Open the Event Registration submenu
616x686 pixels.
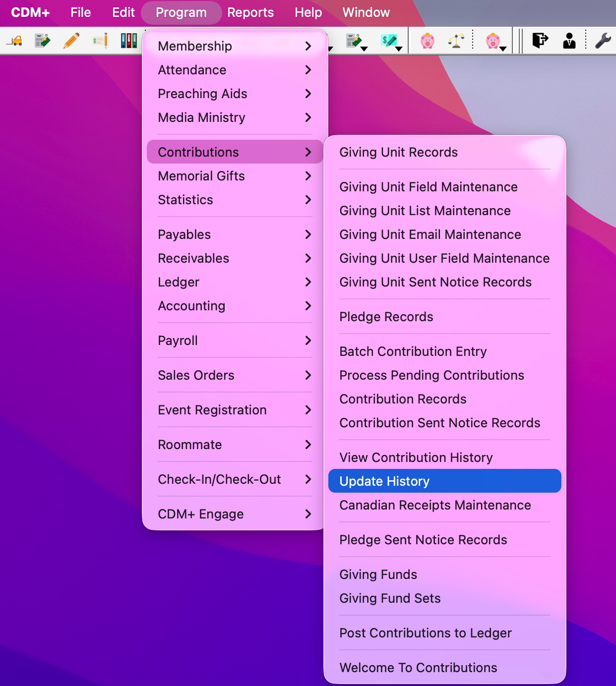coord(235,410)
